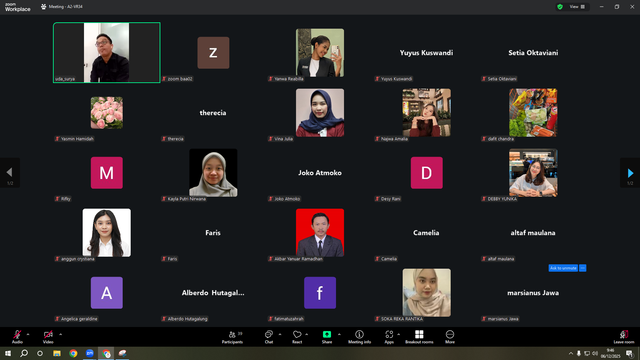Viewport: 640px width, 360px height.
Task: Select the zoom baa02 participant avatar Z
Action: (213, 53)
